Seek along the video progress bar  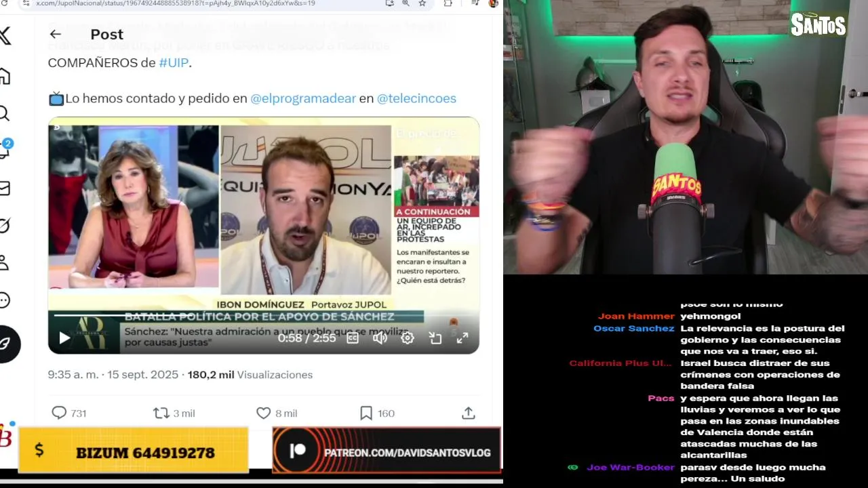pyautogui.click(x=263, y=316)
